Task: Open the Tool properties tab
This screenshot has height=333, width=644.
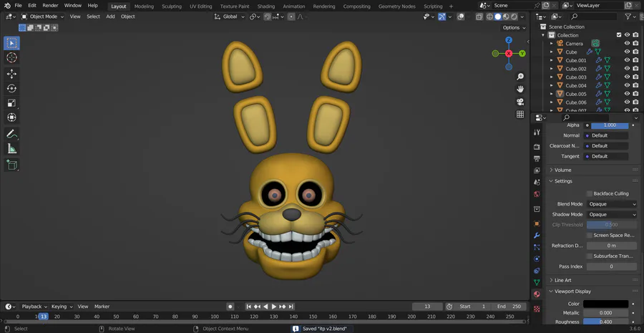Action: [537, 132]
